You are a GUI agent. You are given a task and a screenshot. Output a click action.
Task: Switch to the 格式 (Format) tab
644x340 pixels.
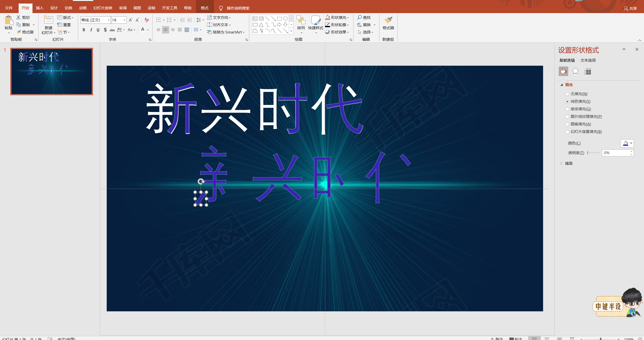[x=205, y=8]
